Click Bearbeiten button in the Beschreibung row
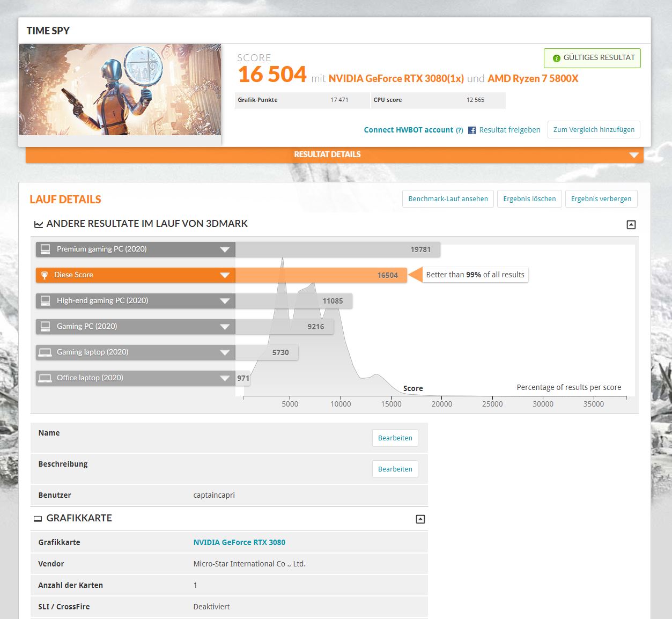Screen dimensions: 672x619 (395, 469)
